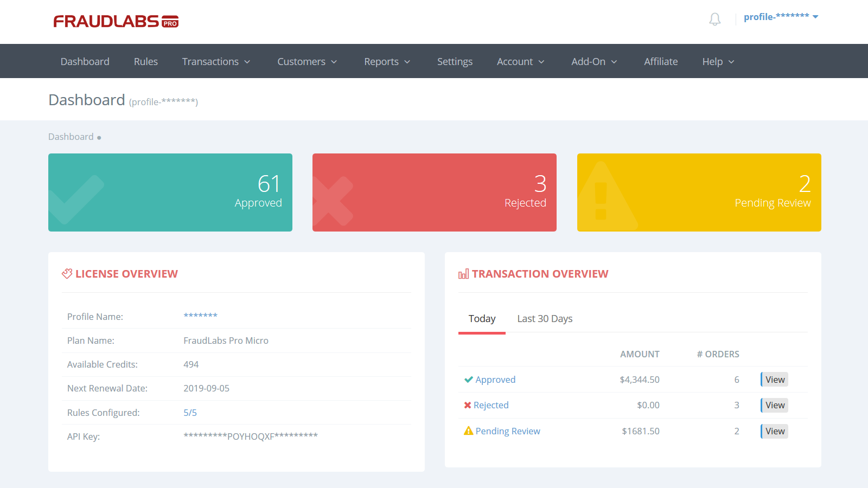
Task: Open the Pending Review transactions link
Action: click(x=508, y=431)
